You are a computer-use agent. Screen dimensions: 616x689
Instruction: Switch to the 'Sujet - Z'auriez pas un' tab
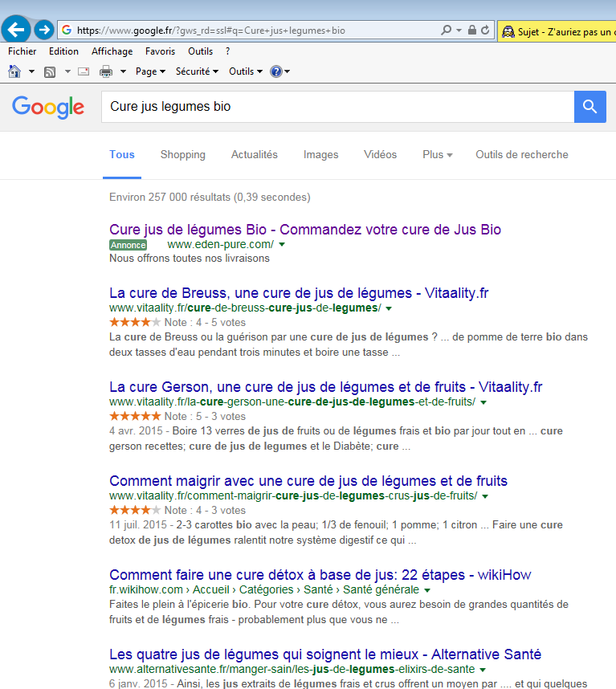coord(557,31)
